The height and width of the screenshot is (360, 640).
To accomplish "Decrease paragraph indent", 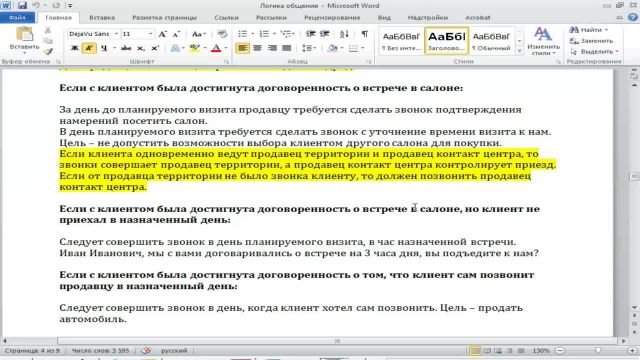I will click(x=311, y=34).
